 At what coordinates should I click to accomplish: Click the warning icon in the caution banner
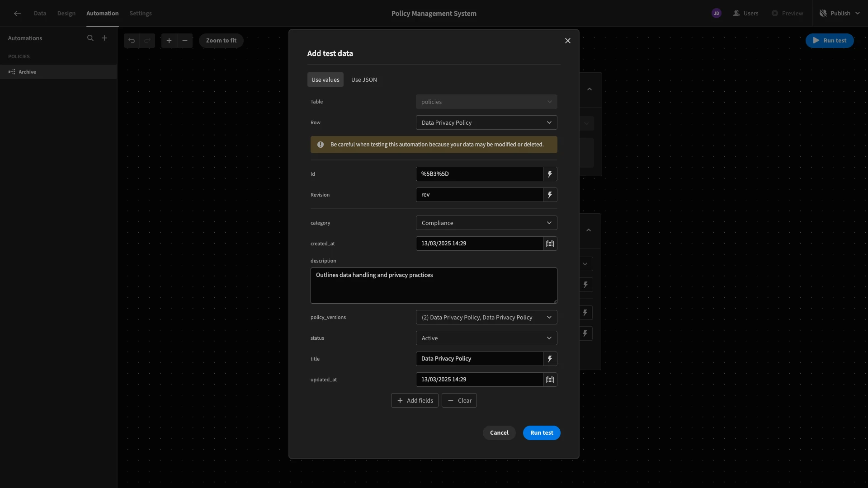click(321, 145)
